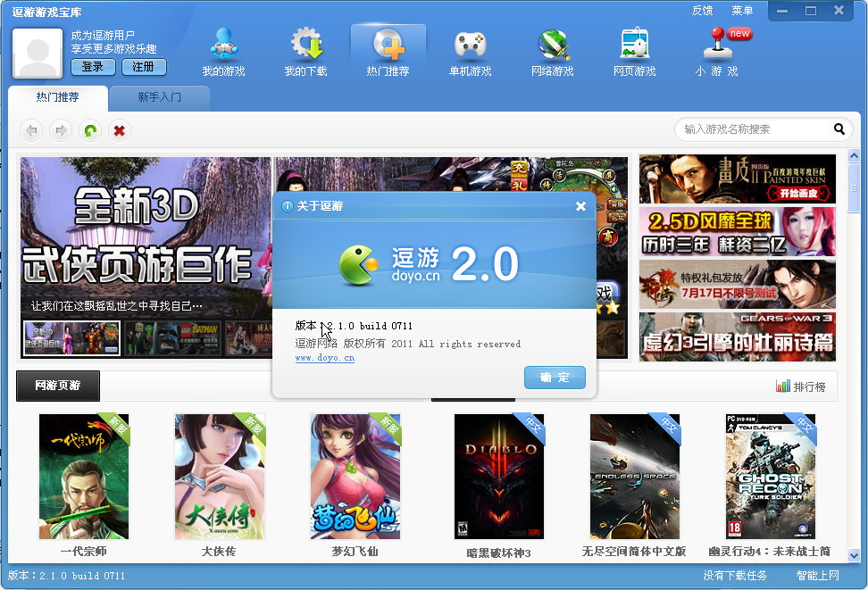Screen dimensions: 868x590
Task: Click 智能上网 in status bar
Action: pyautogui.click(x=818, y=576)
